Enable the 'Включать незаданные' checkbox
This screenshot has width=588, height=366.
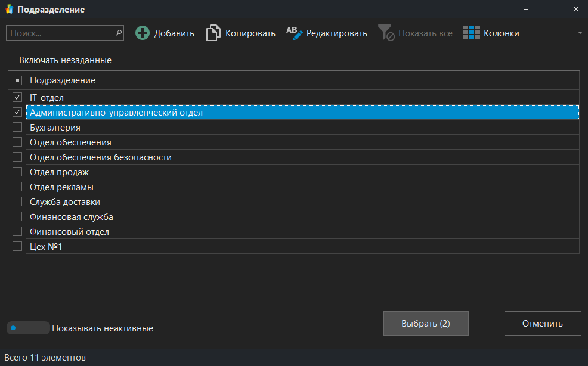tap(13, 60)
